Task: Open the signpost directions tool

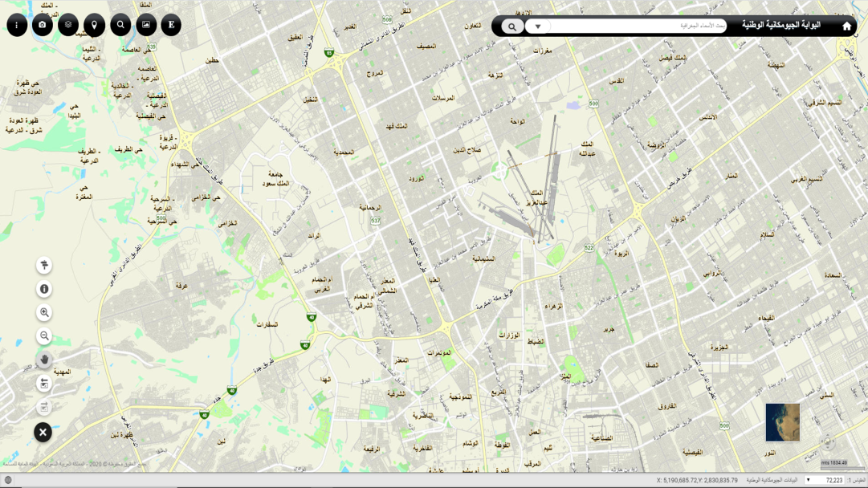Action: [44, 265]
